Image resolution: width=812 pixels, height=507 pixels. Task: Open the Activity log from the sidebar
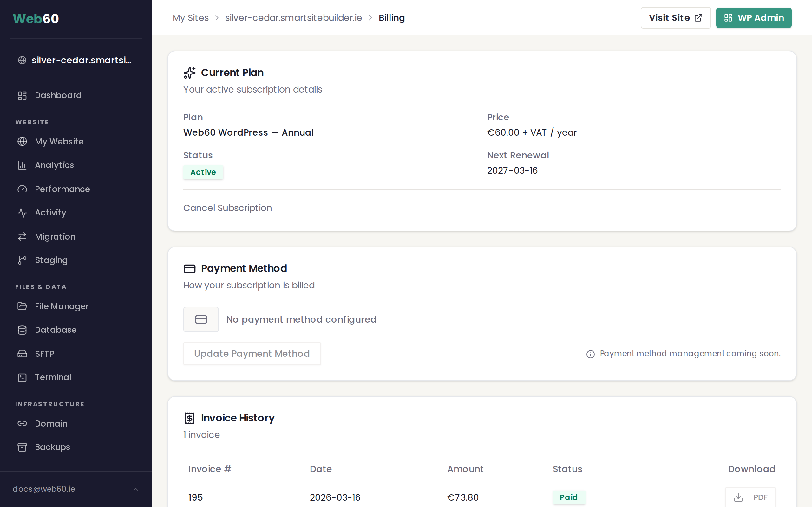coord(50,212)
